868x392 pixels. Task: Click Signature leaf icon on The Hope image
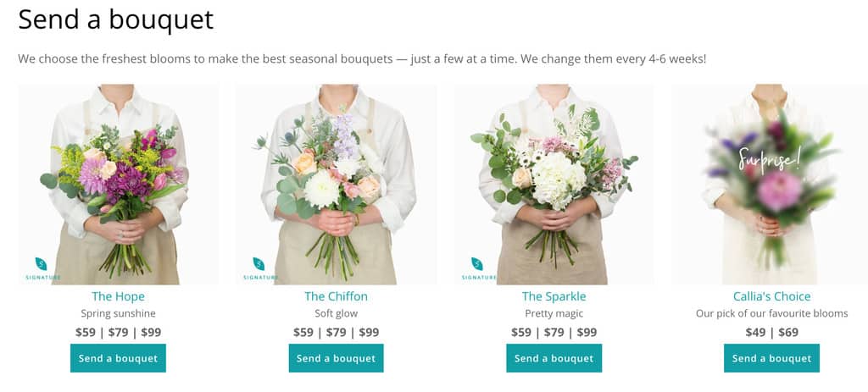(42, 263)
